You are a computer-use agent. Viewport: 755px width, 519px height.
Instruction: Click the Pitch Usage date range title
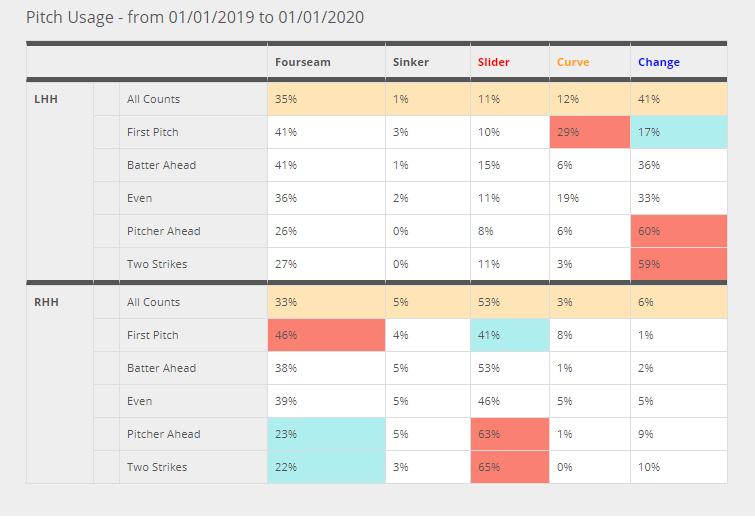pyautogui.click(x=195, y=18)
